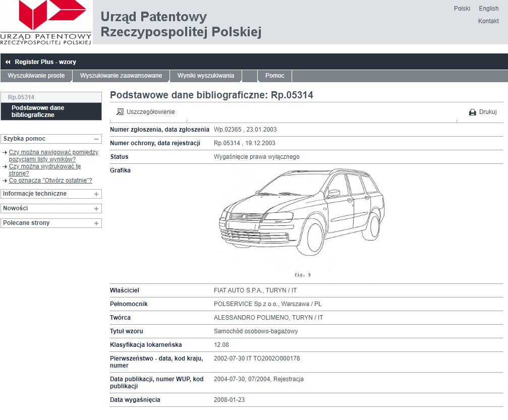The height and width of the screenshot is (420, 508).
Task: Click the Twórca row label
Action: (x=120, y=318)
